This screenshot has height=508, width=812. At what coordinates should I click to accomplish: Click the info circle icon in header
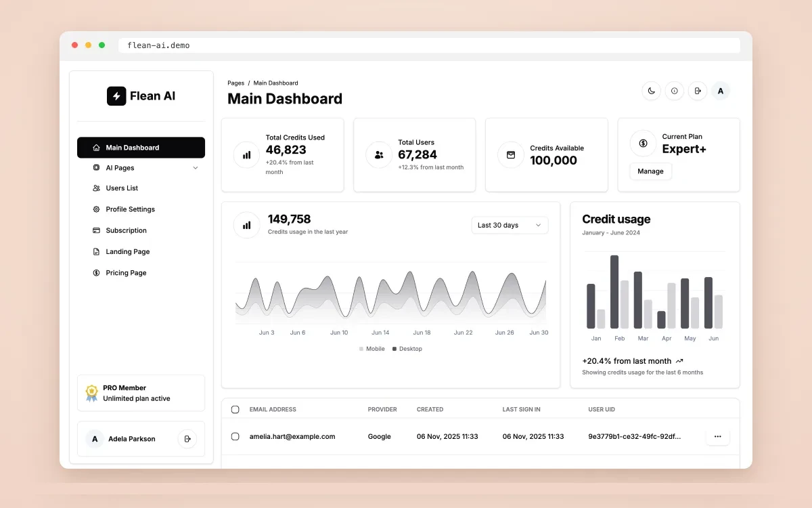click(x=674, y=91)
